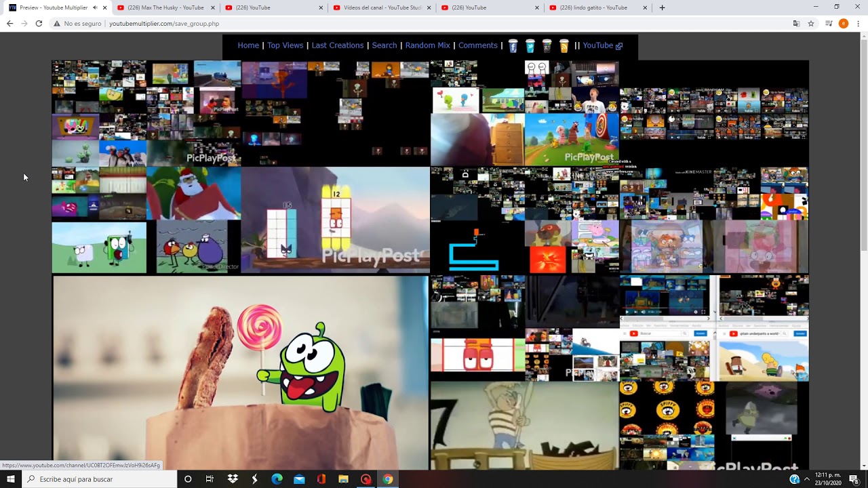Open the external YouTube link
Viewport: 868px width, 488px height.
tap(602, 45)
